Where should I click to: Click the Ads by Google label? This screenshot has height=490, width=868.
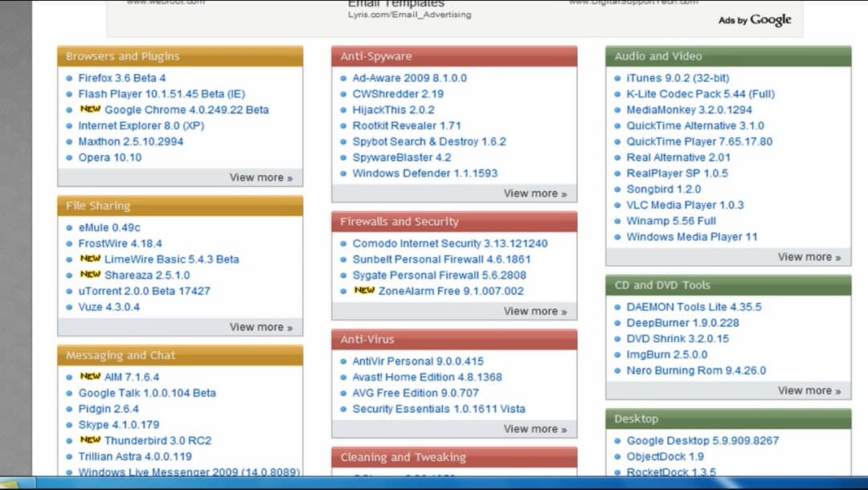(x=755, y=20)
